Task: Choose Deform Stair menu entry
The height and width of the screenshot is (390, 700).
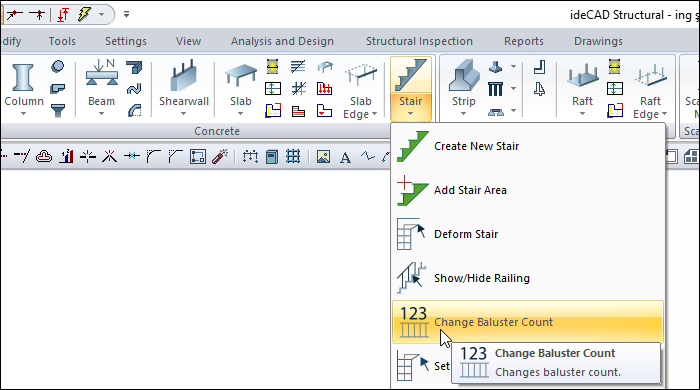Action: 527,234
